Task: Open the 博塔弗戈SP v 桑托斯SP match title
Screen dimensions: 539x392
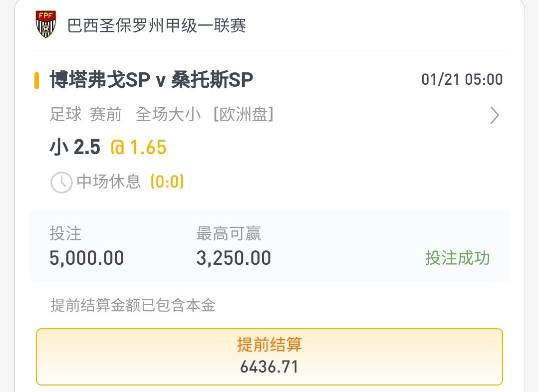Action: tap(151, 80)
